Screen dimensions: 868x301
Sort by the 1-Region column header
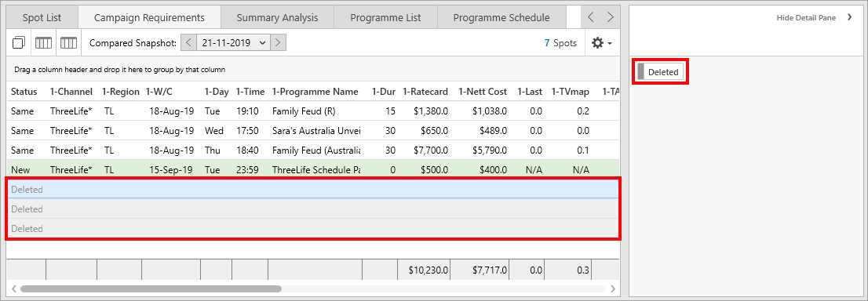pyautogui.click(x=121, y=91)
